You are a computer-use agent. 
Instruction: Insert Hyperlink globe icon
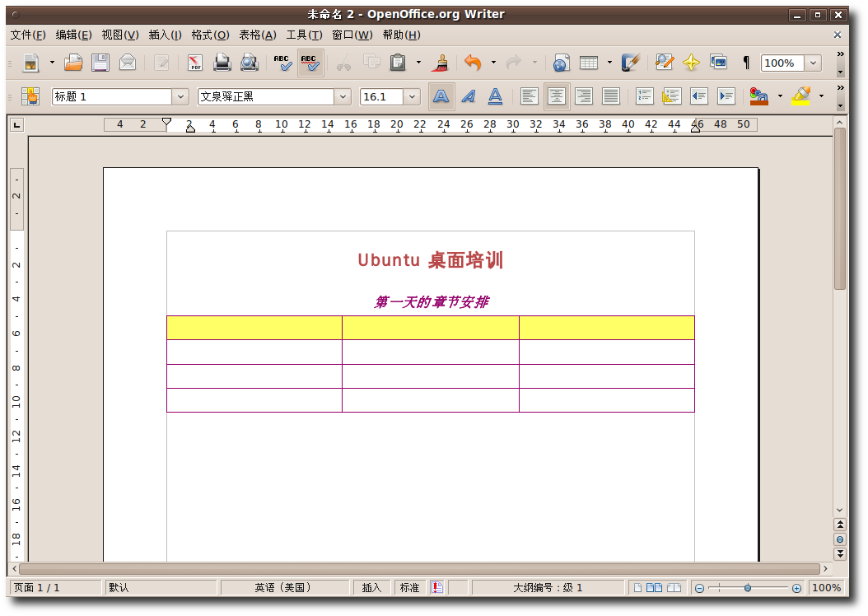click(562, 63)
